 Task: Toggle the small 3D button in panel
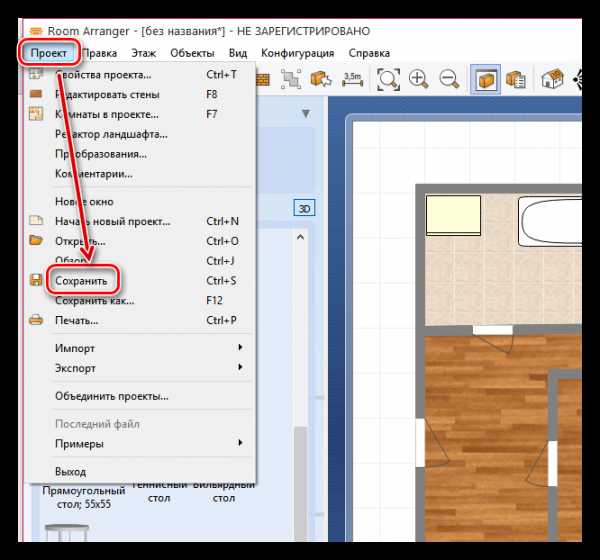(304, 208)
